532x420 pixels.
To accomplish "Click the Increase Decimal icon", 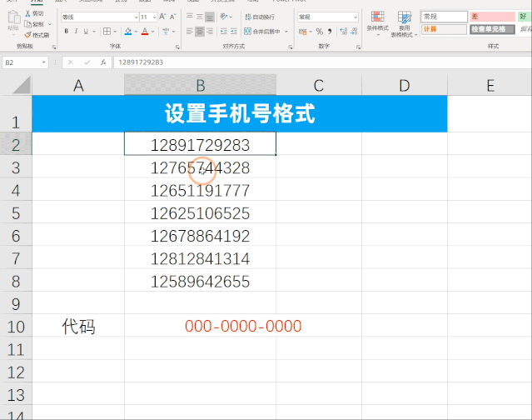I will click(344, 32).
